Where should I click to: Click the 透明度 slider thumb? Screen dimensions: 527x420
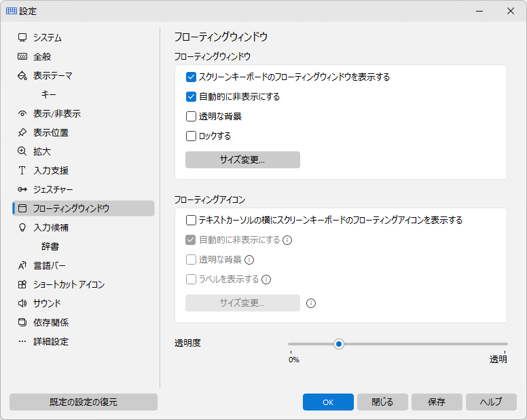point(339,344)
